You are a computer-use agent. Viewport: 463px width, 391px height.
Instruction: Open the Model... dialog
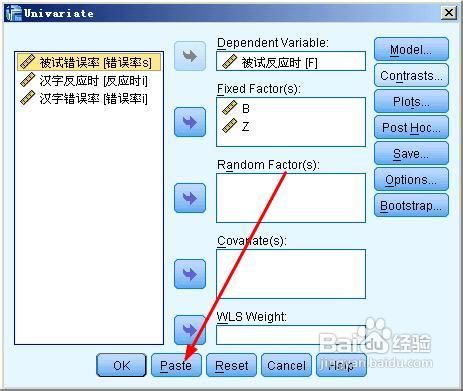411,49
